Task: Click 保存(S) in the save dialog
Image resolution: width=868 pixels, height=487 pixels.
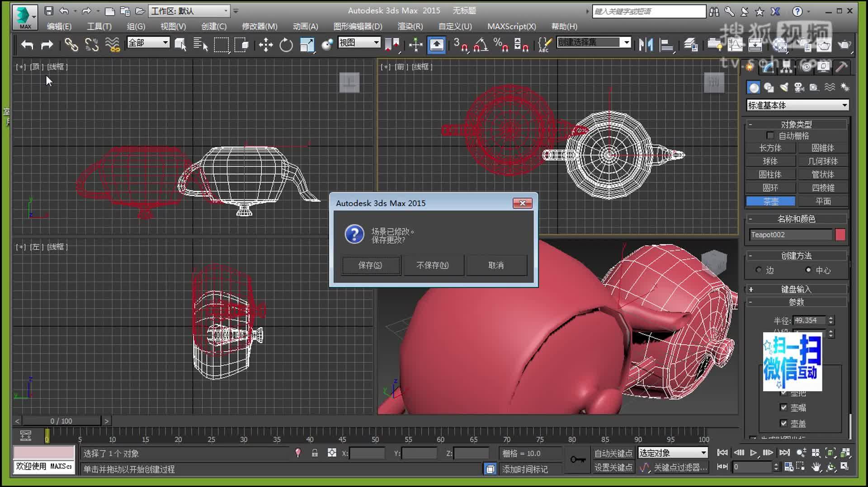Action: (370, 265)
